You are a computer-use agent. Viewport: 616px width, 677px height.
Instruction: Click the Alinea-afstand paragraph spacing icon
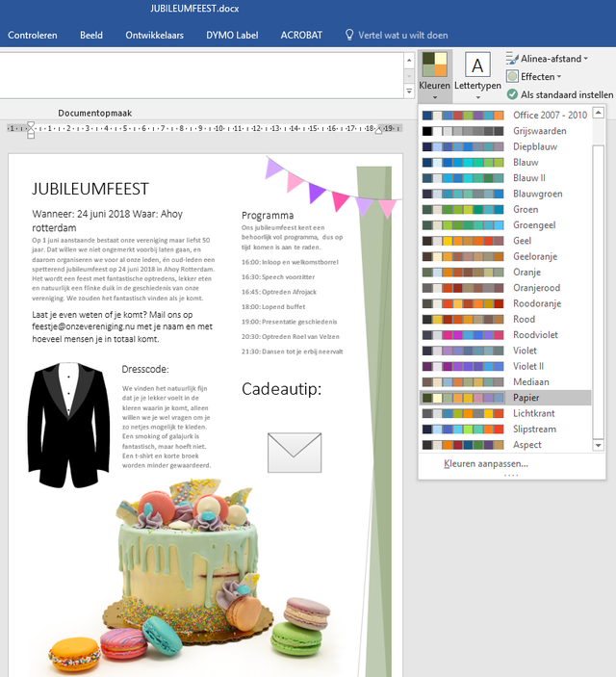click(512, 59)
